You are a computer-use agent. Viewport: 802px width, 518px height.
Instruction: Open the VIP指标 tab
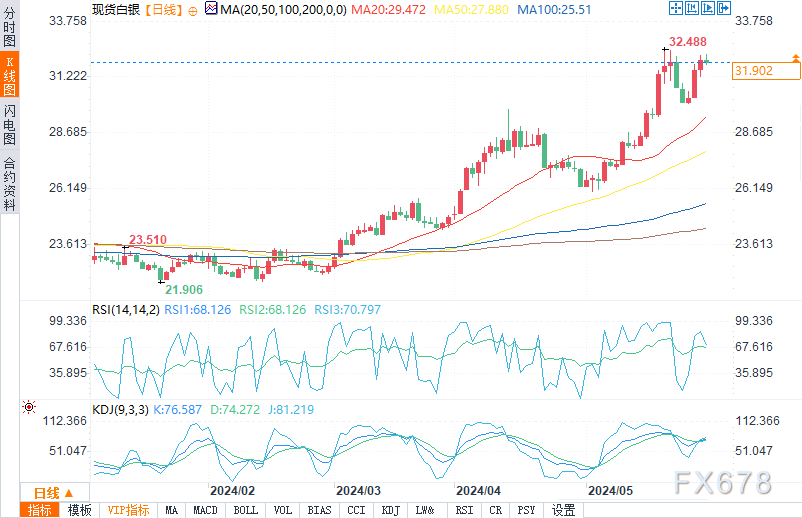point(128,510)
